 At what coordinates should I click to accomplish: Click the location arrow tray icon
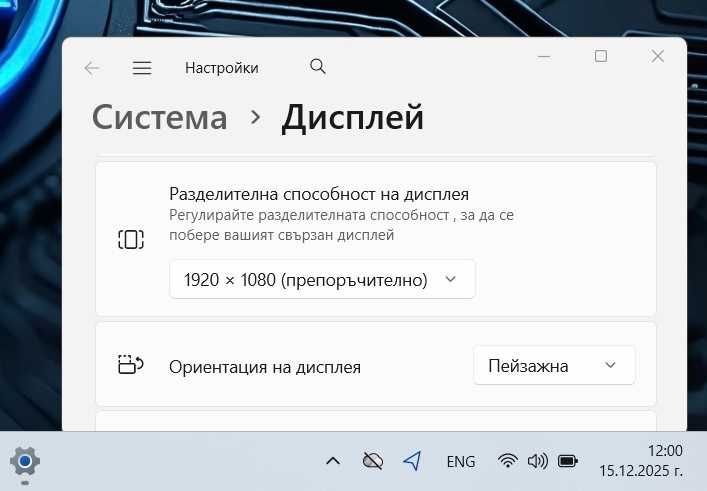[x=412, y=461]
